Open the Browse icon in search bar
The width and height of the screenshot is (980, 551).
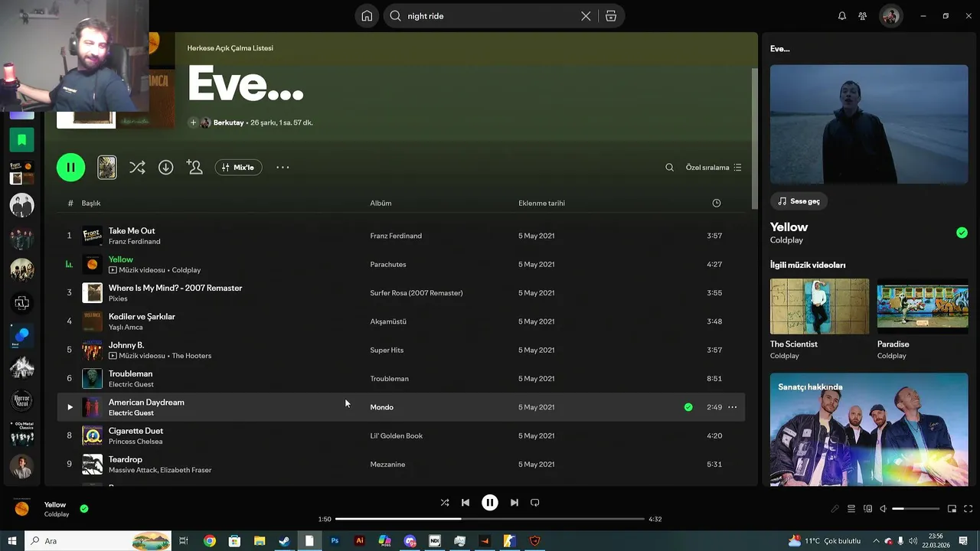(x=611, y=16)
